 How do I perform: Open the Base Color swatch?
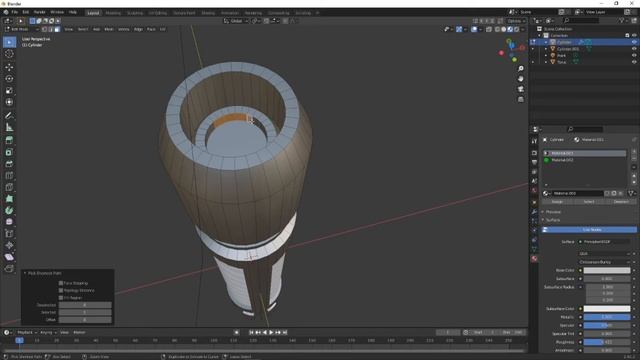click(607, 270)
